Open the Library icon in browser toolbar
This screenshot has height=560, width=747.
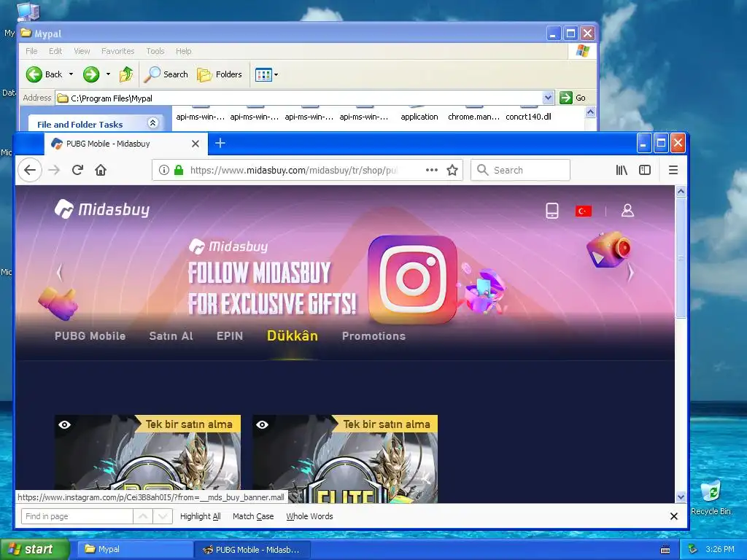[622, 170]
